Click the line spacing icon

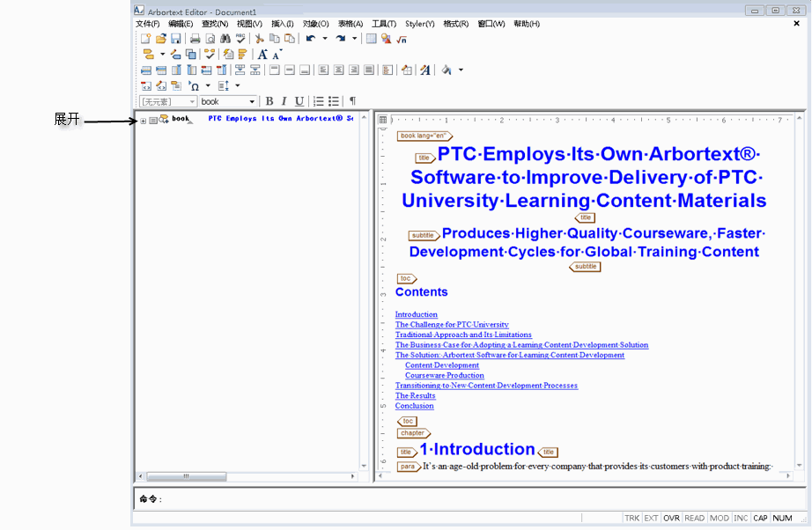coord(224,86)
